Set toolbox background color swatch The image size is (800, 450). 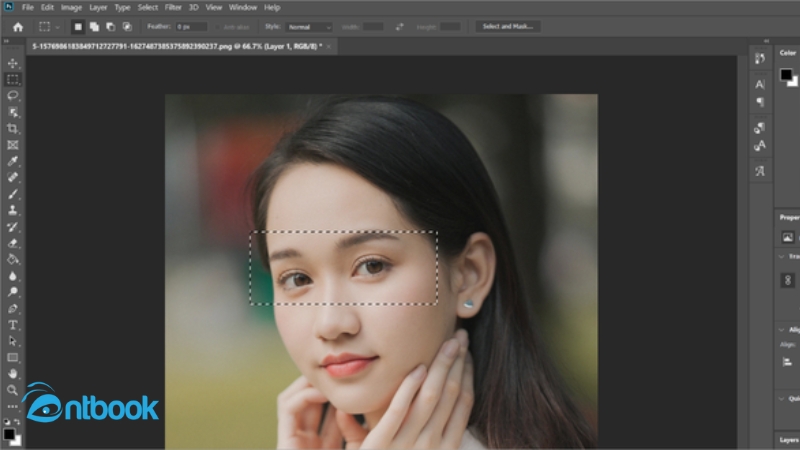click(17, 441)
